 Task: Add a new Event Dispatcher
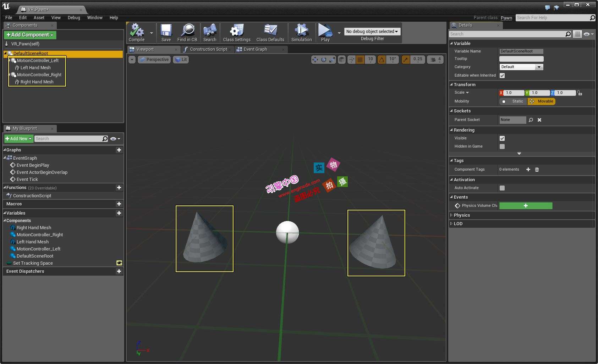(x=119, y=271)
